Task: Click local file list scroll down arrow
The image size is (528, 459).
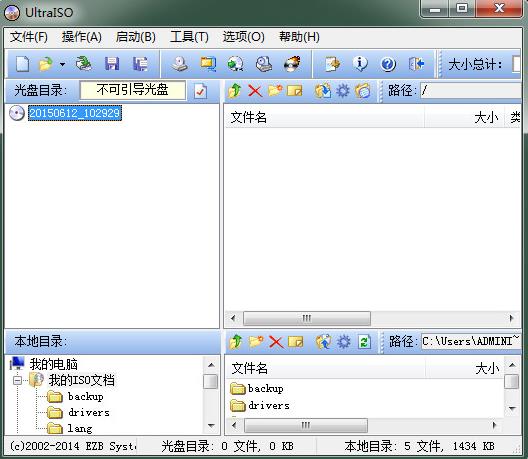Action: tap(513, 409)
